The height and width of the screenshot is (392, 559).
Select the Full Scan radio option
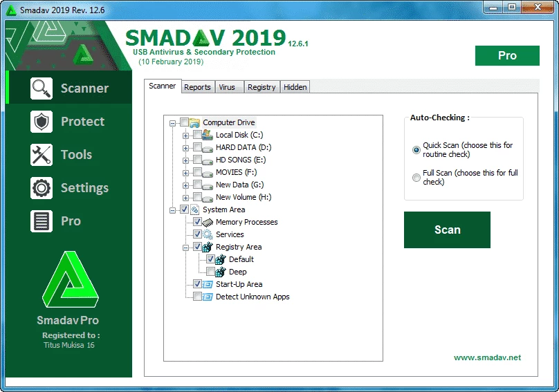(x=416, y=178)
